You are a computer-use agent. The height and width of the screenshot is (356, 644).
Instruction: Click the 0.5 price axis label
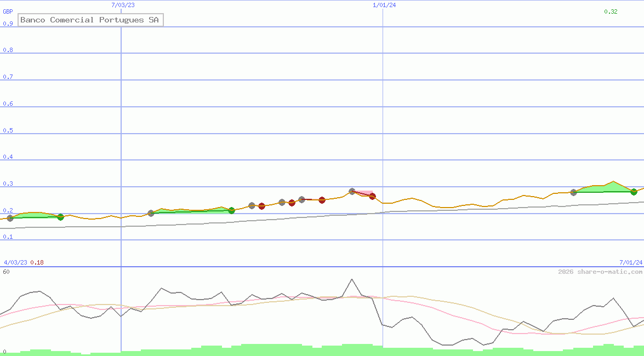(8, 130)
